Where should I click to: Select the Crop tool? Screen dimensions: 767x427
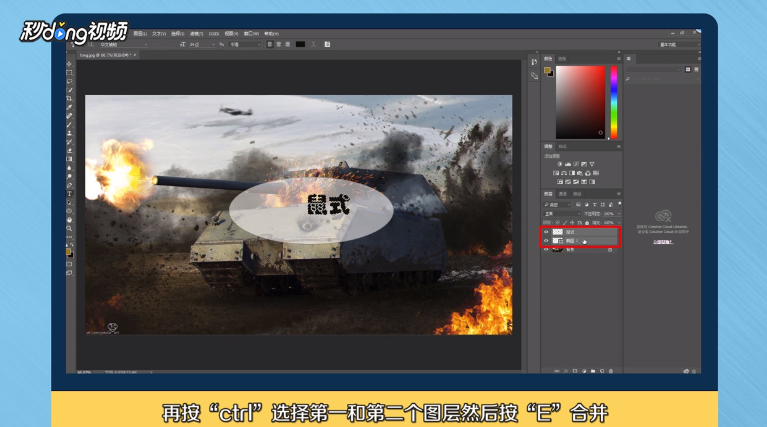(x=69, y=99)
